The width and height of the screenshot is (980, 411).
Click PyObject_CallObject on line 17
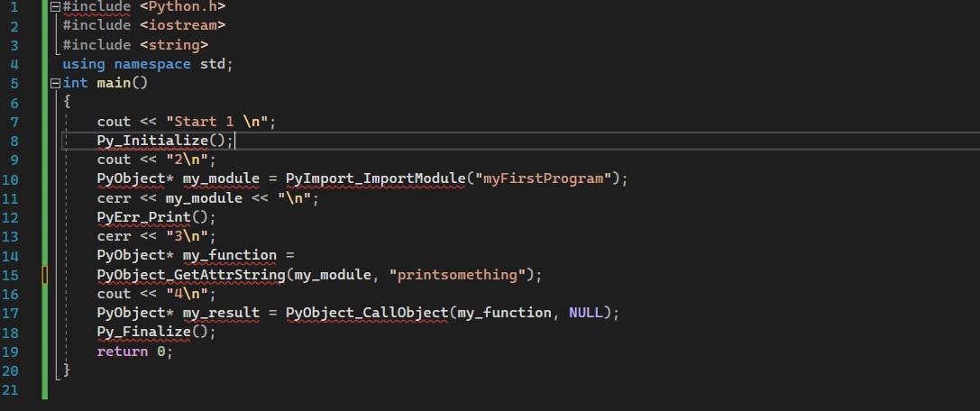(367, 313)
